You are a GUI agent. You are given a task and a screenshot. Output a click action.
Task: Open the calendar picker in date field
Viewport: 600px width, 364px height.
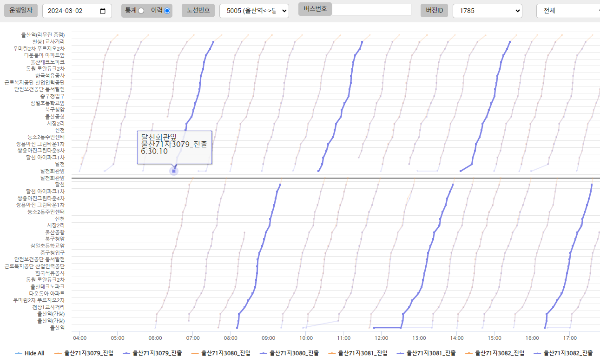(103, 11)
